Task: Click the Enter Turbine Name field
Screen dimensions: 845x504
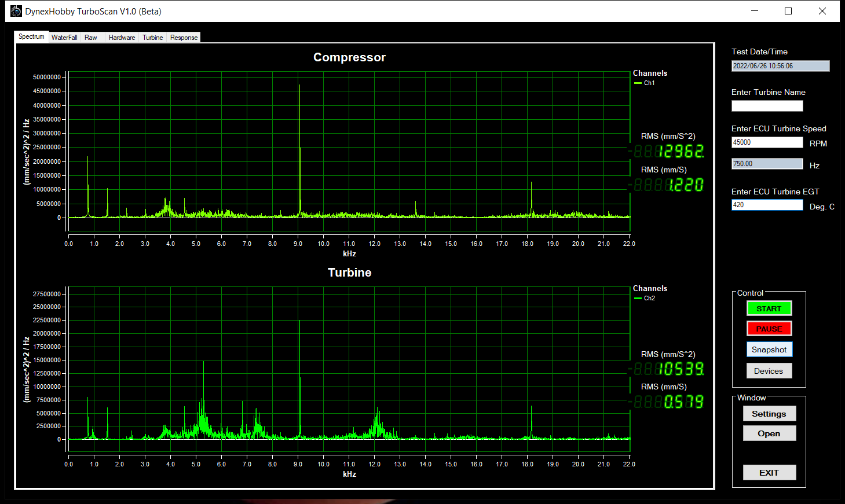Action: [x=767, y=106]
